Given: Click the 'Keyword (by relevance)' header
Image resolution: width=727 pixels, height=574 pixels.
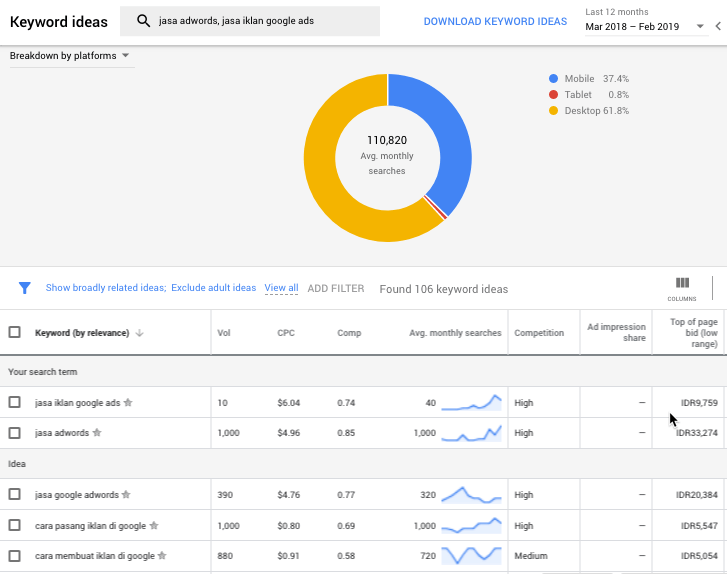Looking at the screenshot, I should coord(82,333).
